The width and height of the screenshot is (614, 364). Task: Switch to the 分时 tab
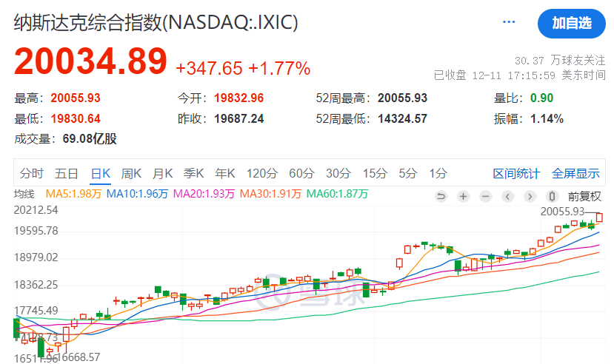click(31, 173)
